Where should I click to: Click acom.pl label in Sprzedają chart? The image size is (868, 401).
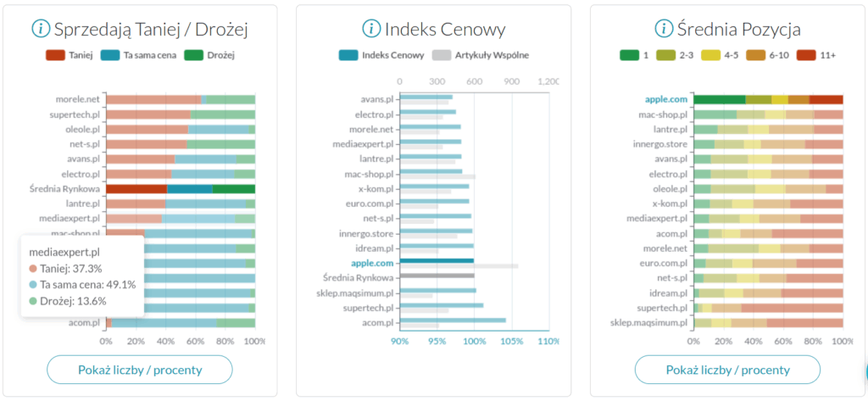click(84, 322)
